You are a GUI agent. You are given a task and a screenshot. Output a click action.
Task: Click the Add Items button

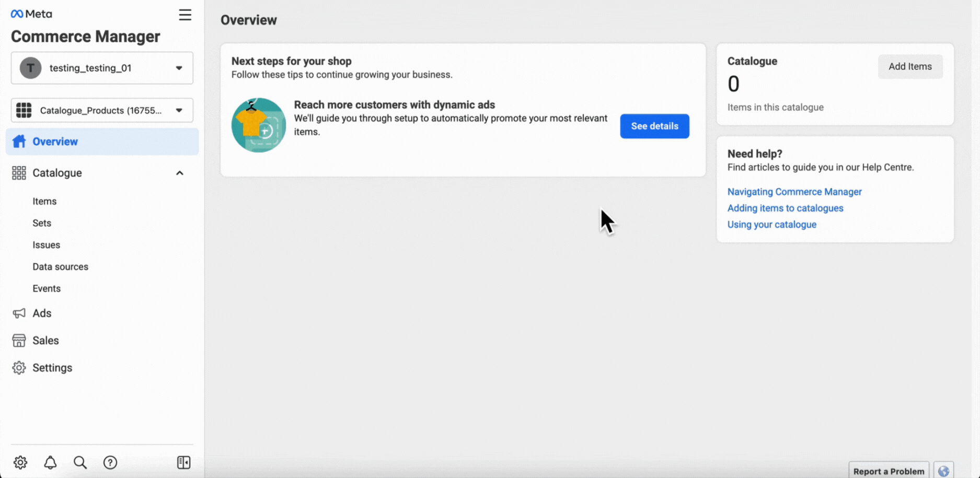pos(910,66)
